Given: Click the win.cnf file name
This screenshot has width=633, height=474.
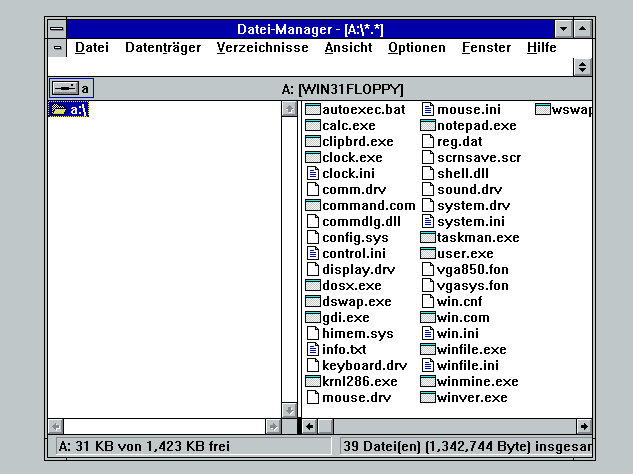Looking at the screenshot, I should (459, 302).
